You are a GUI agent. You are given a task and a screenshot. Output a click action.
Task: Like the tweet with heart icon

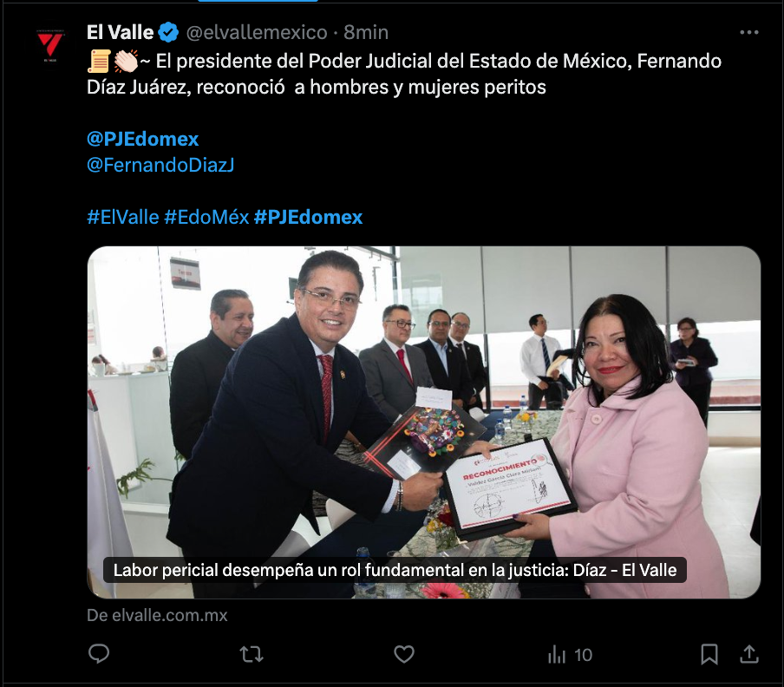pyautogui.click(x=404, y=654)
